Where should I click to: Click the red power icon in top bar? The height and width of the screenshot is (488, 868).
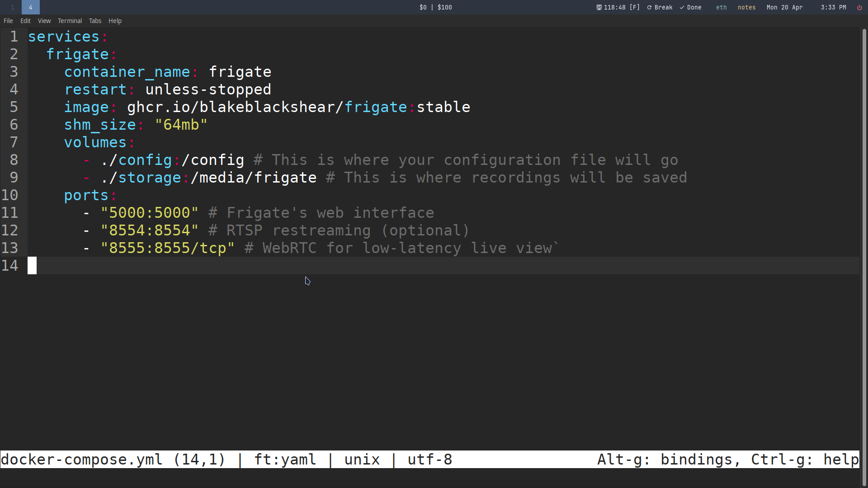pyautogui.click(x=859, y=7)
